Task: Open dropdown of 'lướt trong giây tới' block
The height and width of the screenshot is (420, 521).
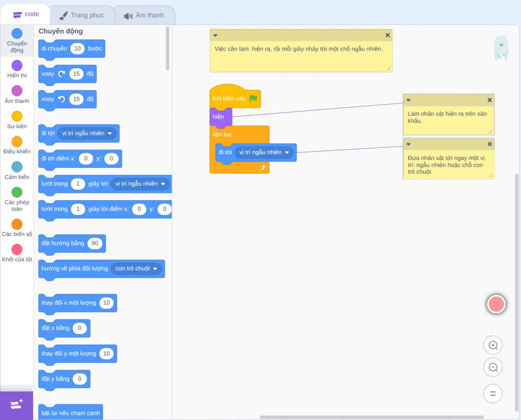Action: coord(140,184)
